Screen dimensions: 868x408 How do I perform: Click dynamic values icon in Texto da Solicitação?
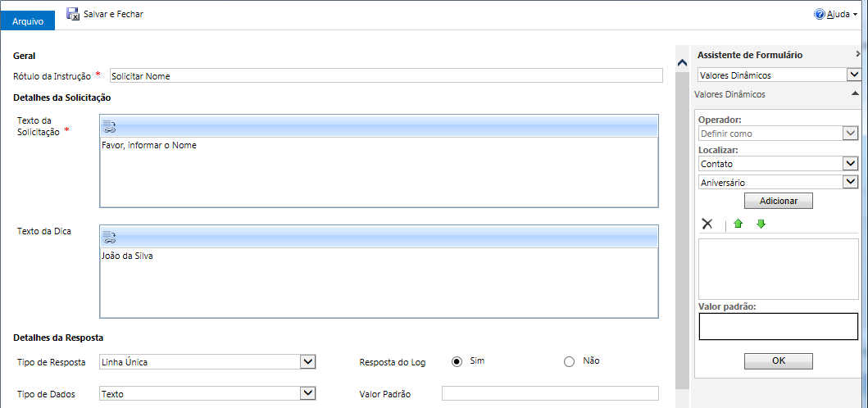click(110, 126)
